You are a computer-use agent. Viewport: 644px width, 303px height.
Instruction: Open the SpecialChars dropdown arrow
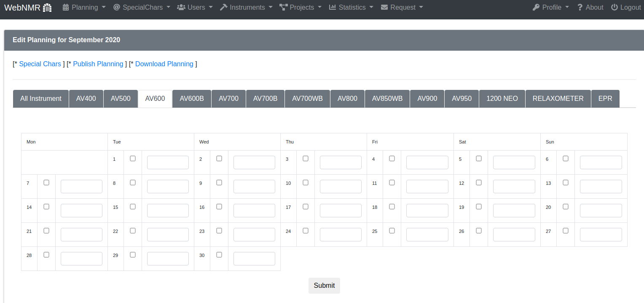pyautogui.click(x=168, y=8)
